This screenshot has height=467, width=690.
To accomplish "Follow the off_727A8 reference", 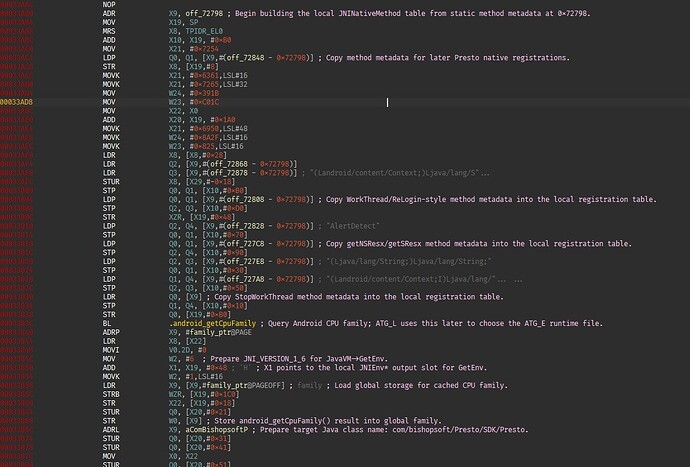I will [x=246, y=279].
